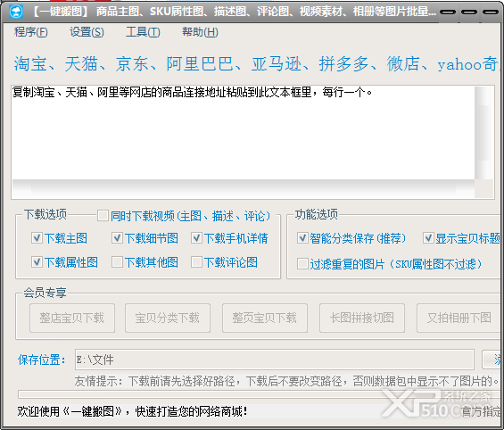Click the 保存位置 label
Screen dimensions: 504x430
[41, 360]
